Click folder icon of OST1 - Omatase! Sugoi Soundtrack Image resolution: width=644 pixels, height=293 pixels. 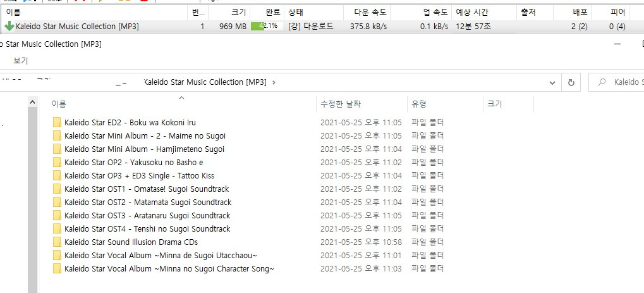(57, 189)
